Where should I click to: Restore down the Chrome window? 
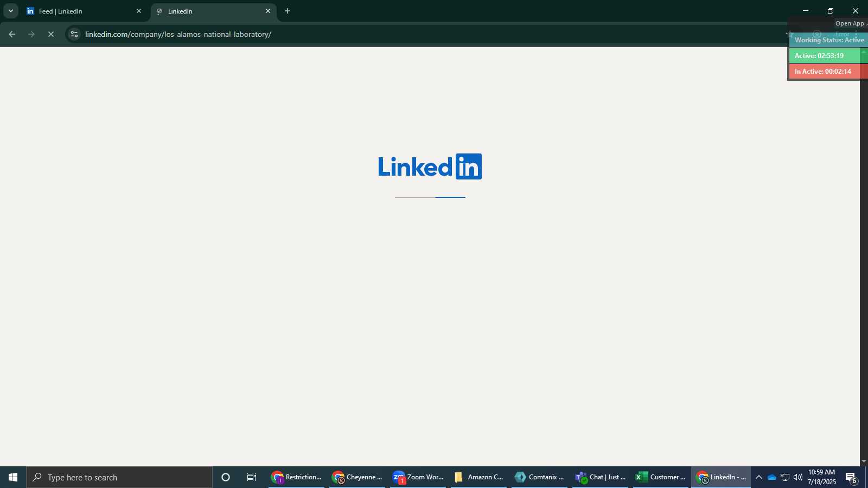click(x=831, y=11)
